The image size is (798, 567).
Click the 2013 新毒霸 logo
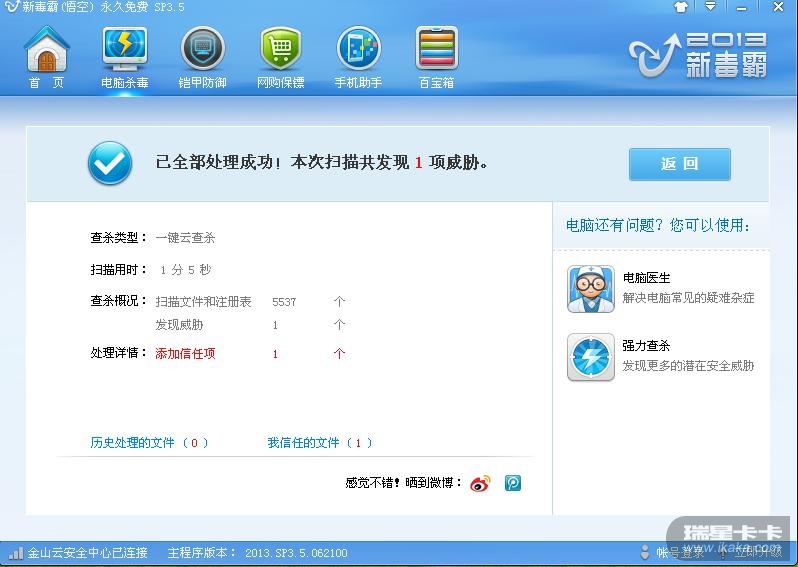pos(698,55)
